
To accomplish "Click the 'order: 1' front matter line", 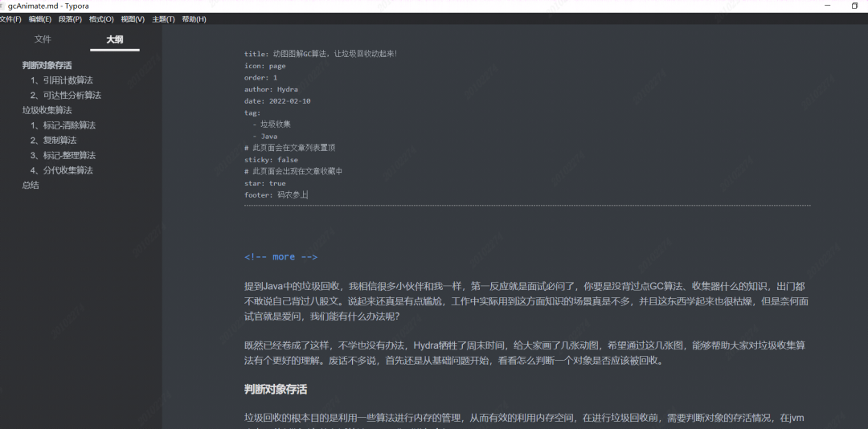I will (x=260, y=77).
